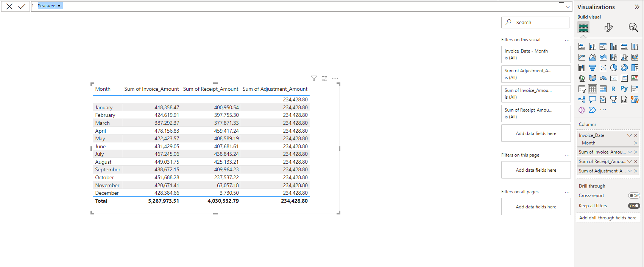Select the table visual type
644x267 pixels.
click(x=593, y=89)
